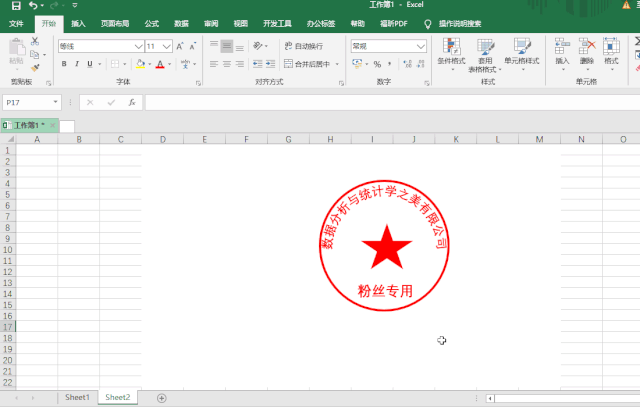The image size is (640, 407).
Task: Increase the decimal places
Action: [x=407, y=64]
